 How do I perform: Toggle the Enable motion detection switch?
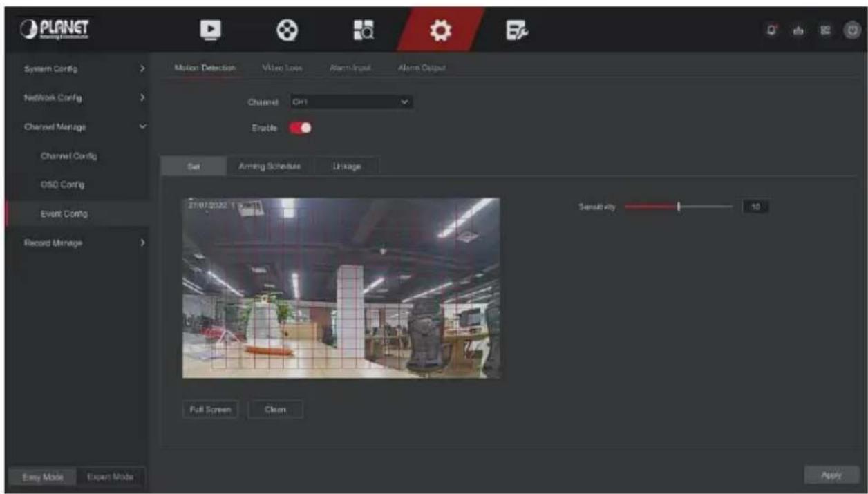point(301,127)
